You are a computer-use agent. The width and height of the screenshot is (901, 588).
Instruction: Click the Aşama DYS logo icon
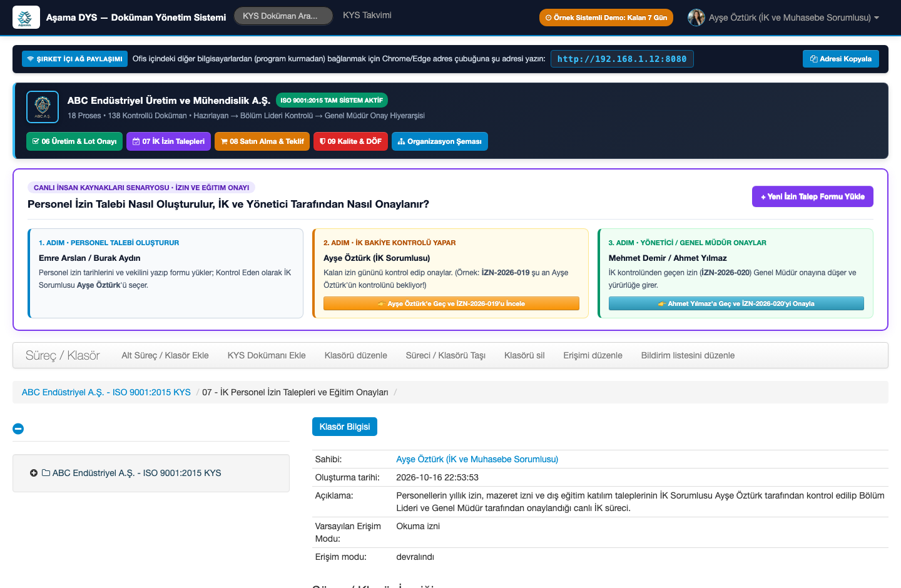tap(26, 18)
